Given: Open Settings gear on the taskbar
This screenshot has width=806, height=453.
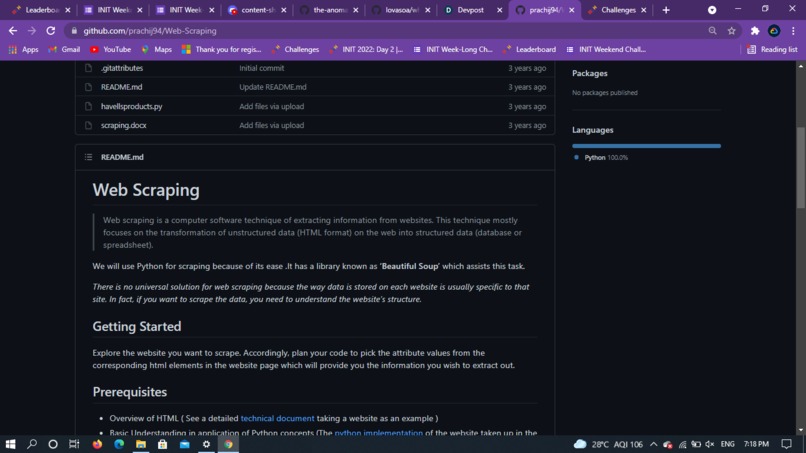Looking at the screenshot, I should [x=206, y=444].
